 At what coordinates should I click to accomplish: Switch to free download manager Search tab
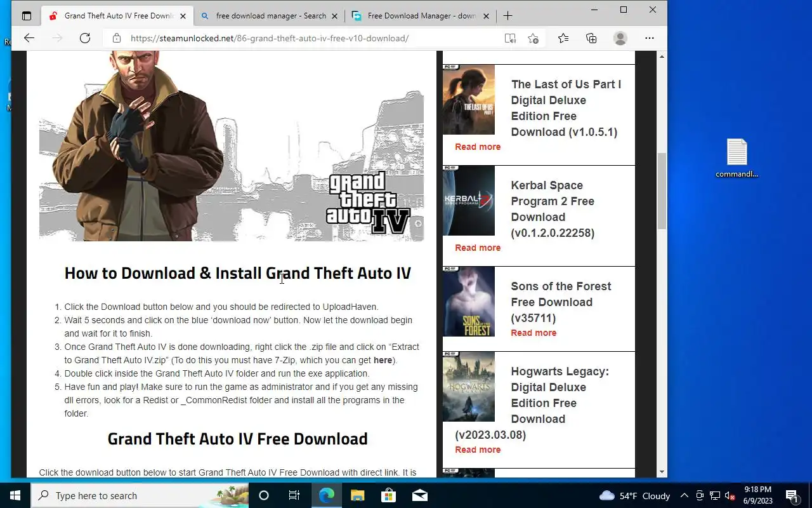[x=270, y=16]
